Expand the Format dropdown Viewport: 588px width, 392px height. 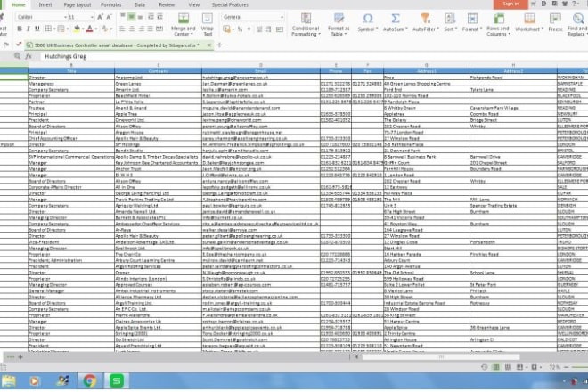pyautogui.click(x=481, y=29)
